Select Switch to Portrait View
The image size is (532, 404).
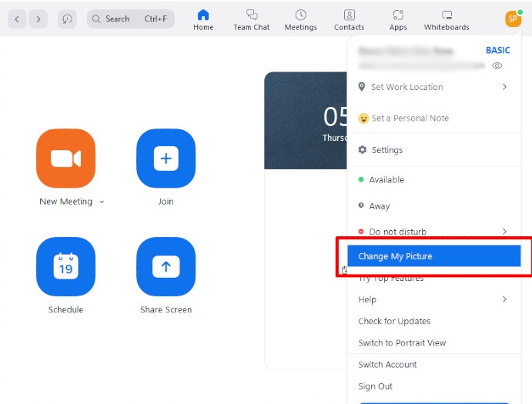coord(434,342)
